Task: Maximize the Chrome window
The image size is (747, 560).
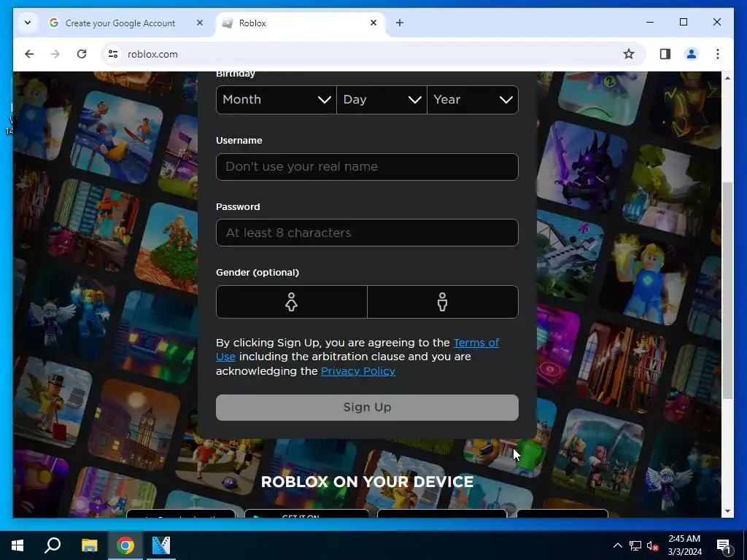Action: click(683, 22)
